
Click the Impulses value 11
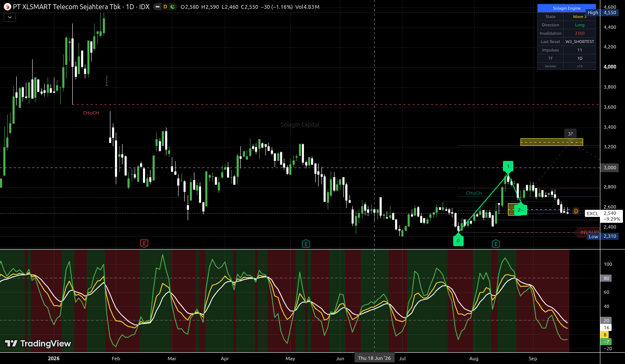(x=579, y=50)
